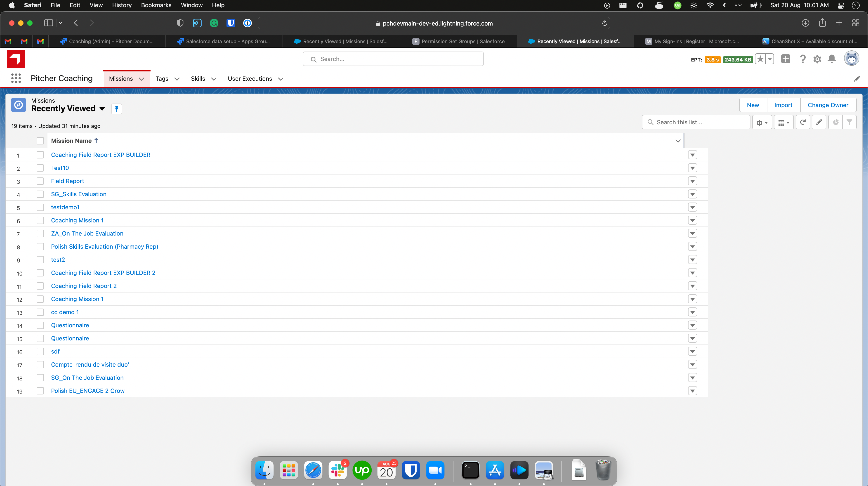Click the global actions plus icon
Image resolution: width=868 pixels, height=486 pixels.
pos(785,59)
